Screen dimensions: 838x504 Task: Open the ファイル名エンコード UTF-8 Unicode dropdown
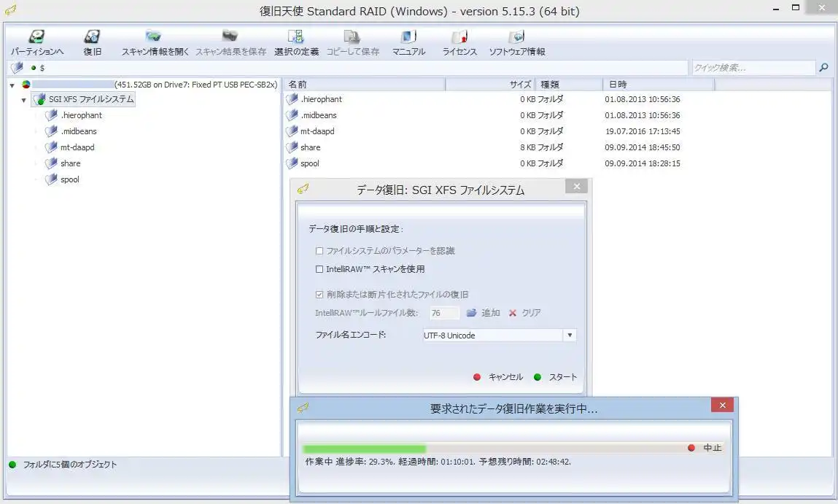click(x=570, y=336)
